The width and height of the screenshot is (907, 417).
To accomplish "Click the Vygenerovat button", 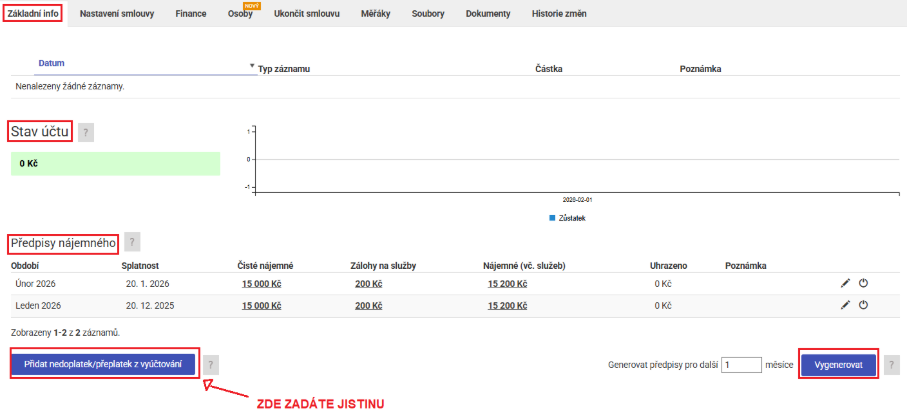I will coord(838,365).
